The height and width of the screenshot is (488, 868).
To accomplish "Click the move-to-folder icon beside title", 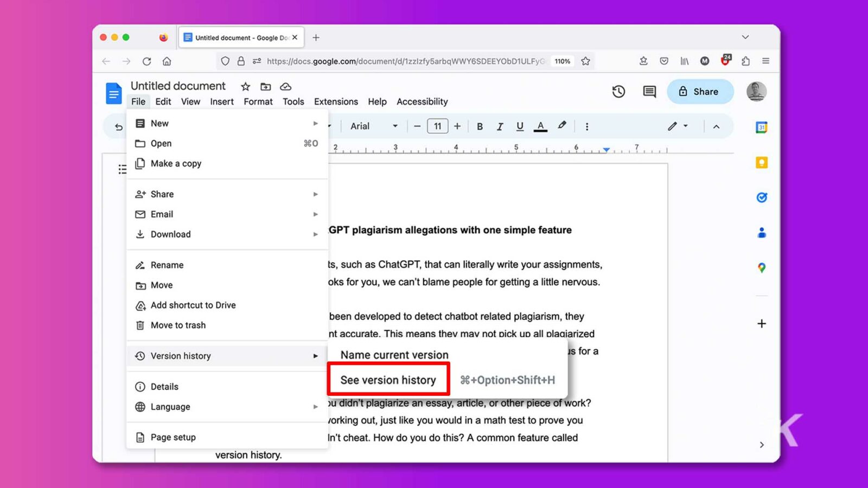I will (265, 86).
